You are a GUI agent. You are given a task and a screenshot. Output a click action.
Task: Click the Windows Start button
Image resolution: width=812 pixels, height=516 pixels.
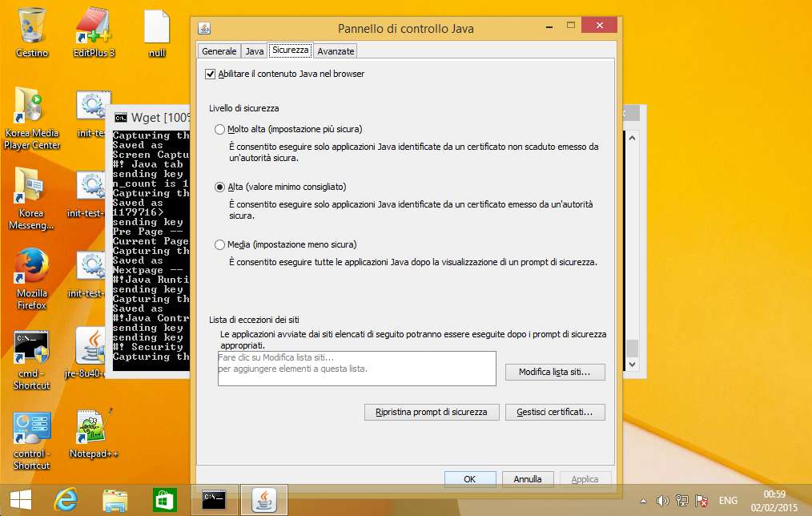pyautogui.click(x=20, y=500)
